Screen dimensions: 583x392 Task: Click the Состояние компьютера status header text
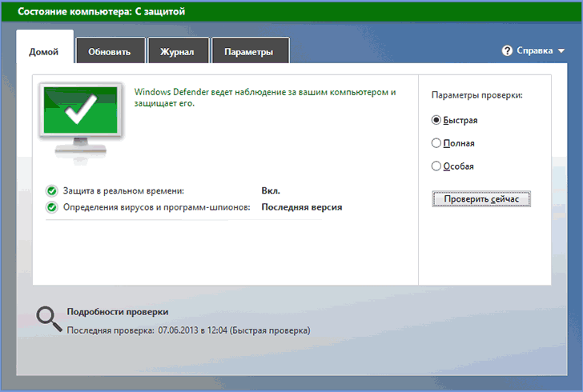point(101,11)
